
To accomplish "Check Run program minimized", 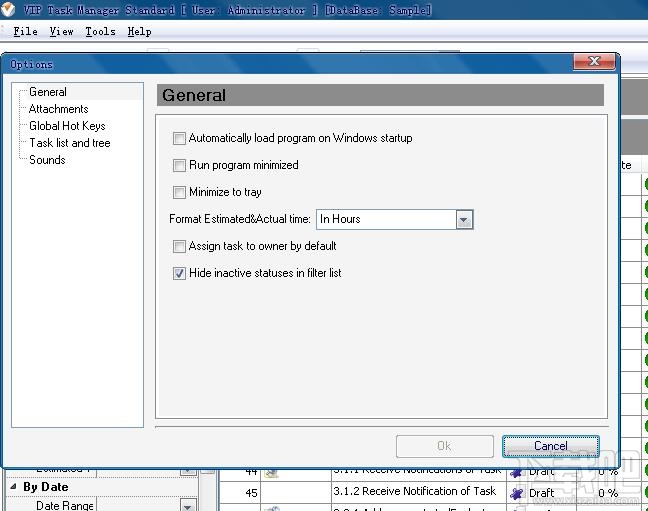I will [179, 165].
